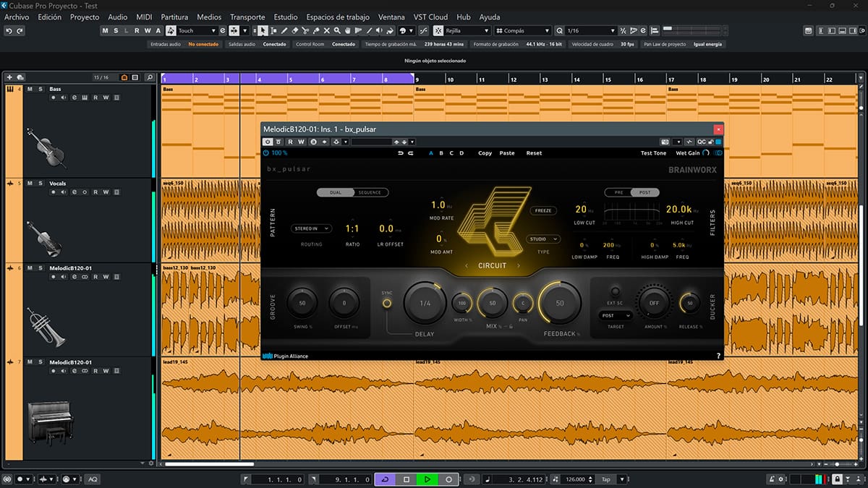Click Paste in bx_pulsar toolbar
This screenshot has width=868, height=488.
click(x=507, y=153)
